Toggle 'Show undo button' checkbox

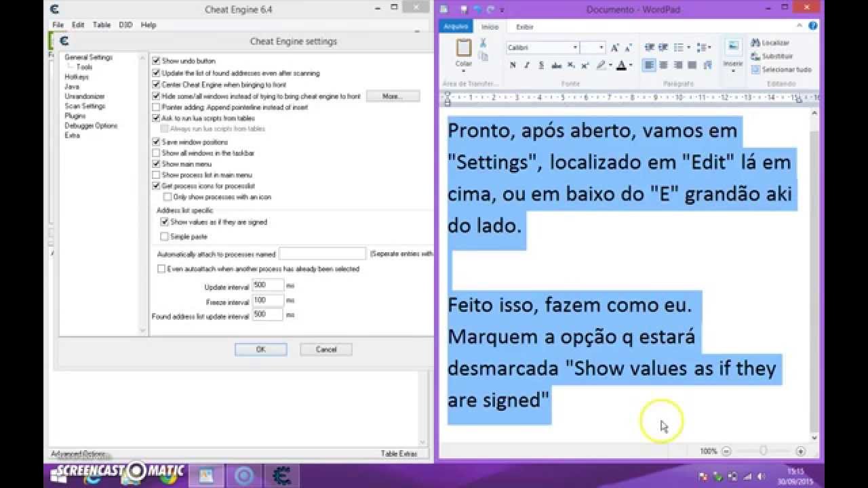click(156, 61)
